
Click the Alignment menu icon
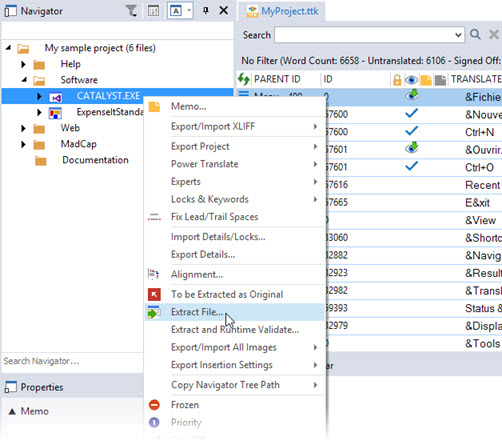point(153,274)
